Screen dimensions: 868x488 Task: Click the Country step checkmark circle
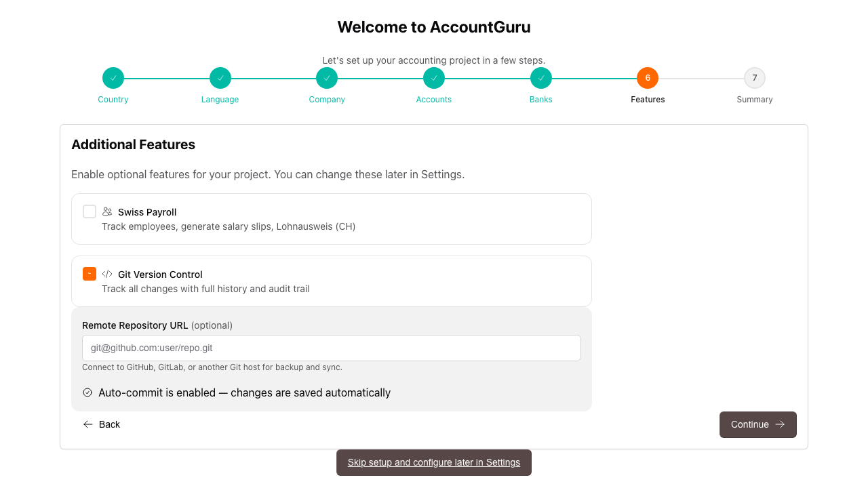point(113,78)
